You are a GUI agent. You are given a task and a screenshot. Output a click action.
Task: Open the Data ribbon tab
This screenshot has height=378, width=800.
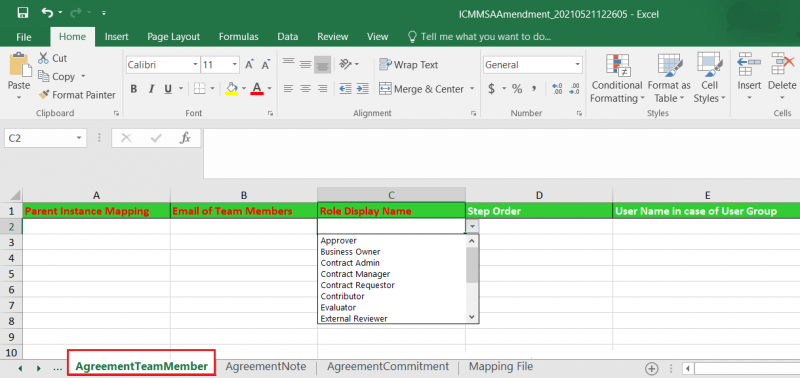(x=288, y=37)
